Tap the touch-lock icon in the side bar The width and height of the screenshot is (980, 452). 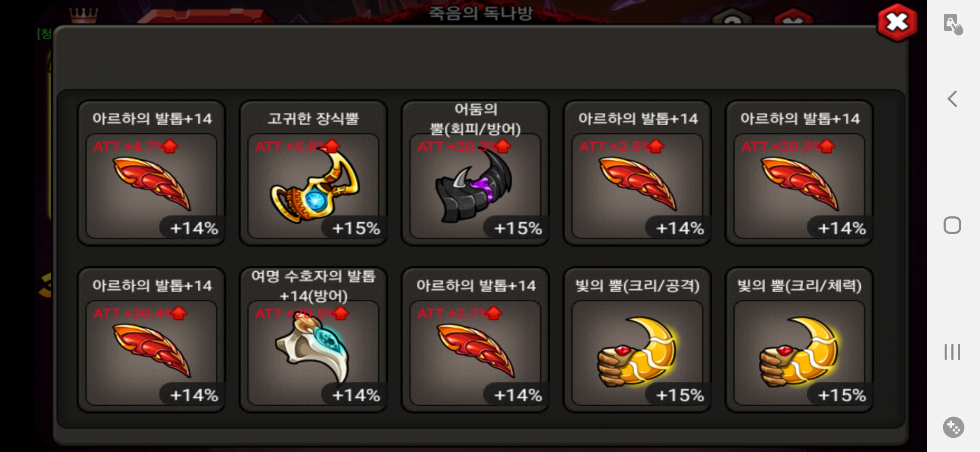953,24
